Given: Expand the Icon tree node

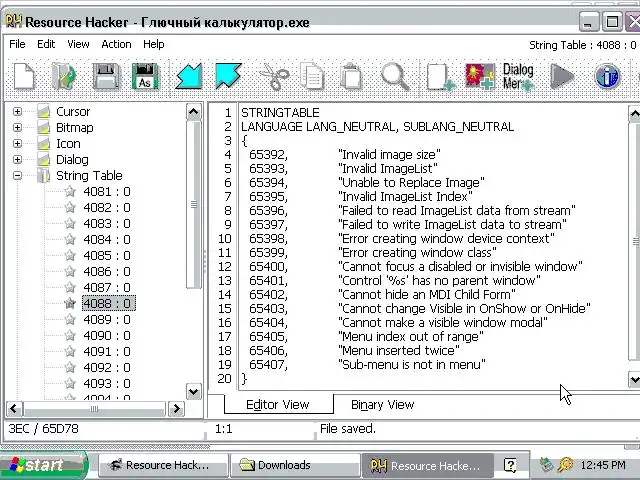Looking at the screenshot, I should [x=17, y=143].
